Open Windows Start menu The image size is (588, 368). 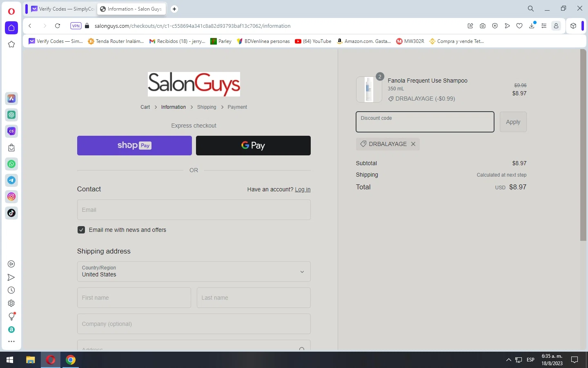tap(10, 360)
